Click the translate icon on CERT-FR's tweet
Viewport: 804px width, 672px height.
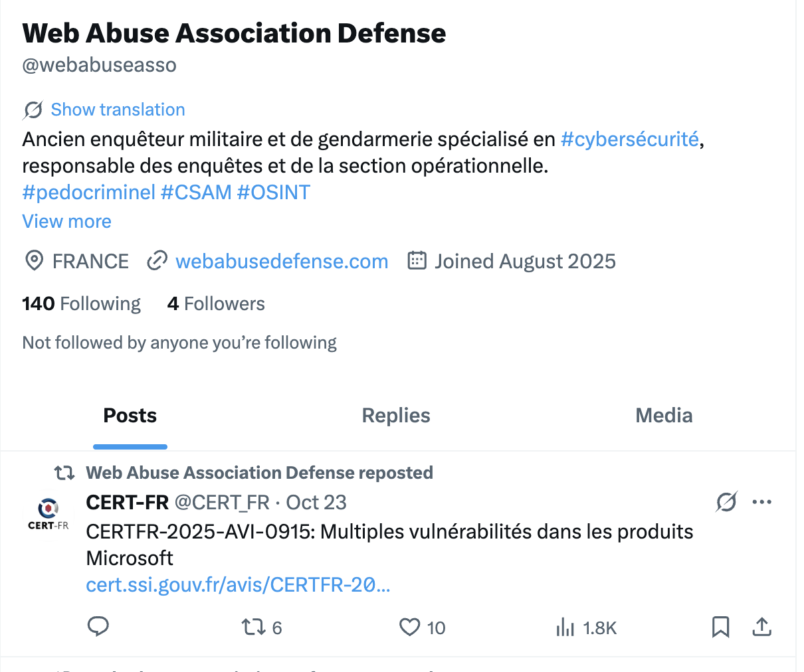(x=726, y=503)
